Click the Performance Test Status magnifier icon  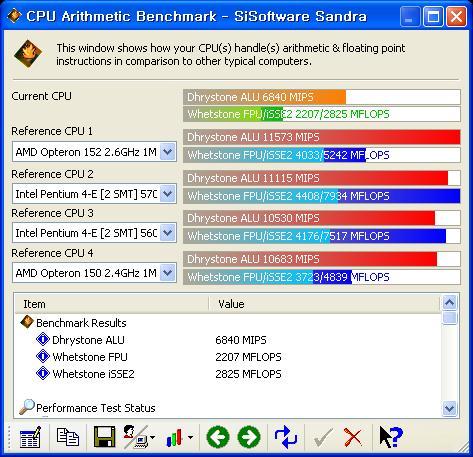tap(27, 407)
